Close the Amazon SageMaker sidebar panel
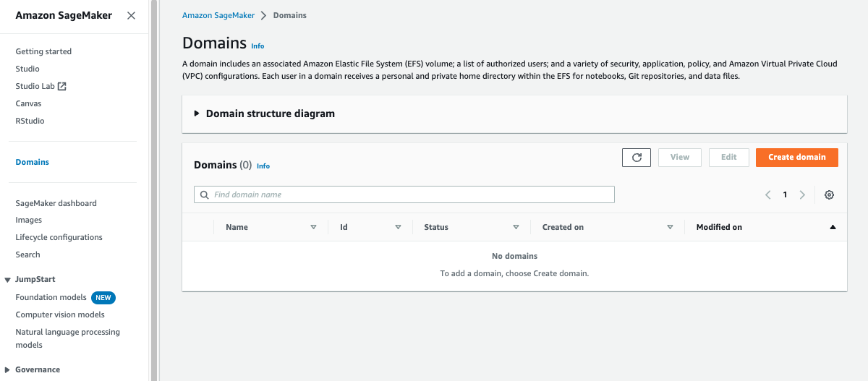Viewport: 868px width, 381px height. (131, 15)
